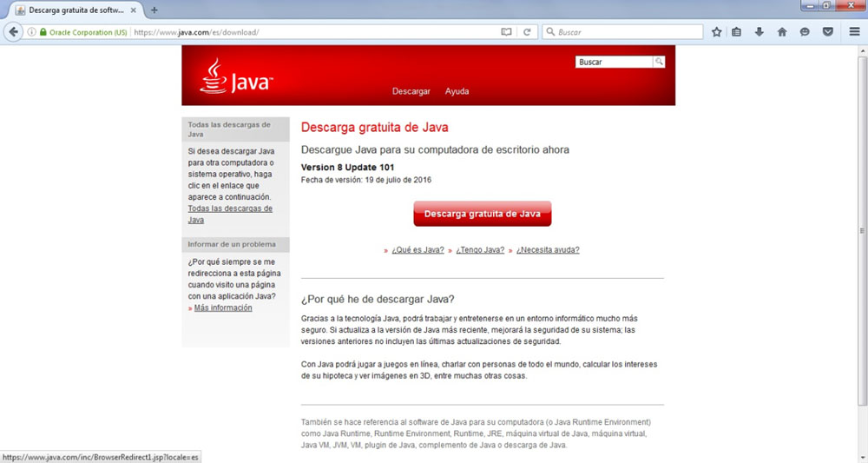Show bookmarks list icon

[x=736, y=32]
